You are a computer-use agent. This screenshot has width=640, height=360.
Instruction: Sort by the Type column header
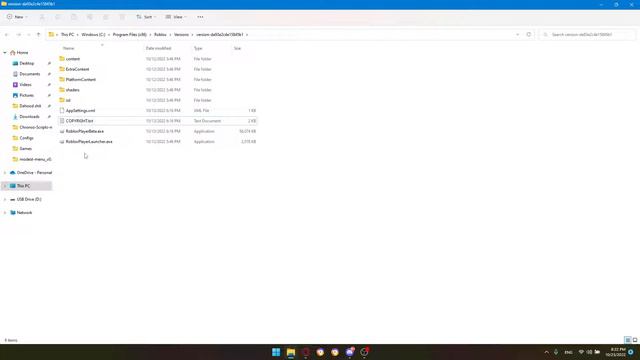[x=198, y=48]
